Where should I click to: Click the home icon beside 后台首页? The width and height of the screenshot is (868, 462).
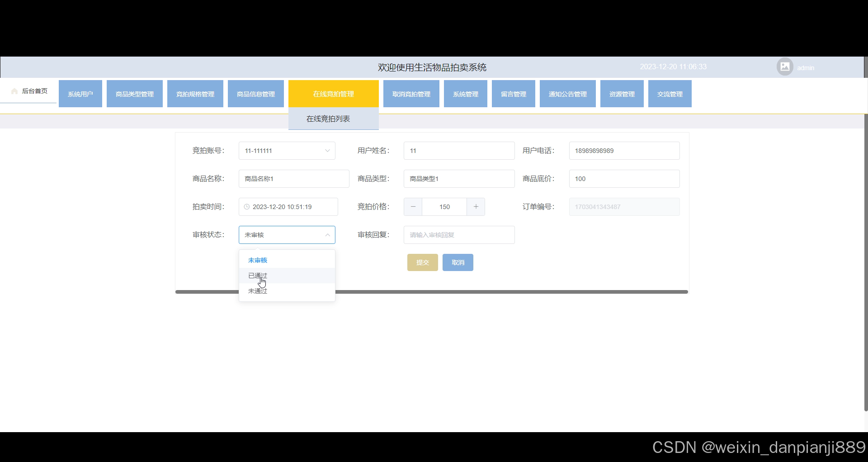click(x=14, y=91)
